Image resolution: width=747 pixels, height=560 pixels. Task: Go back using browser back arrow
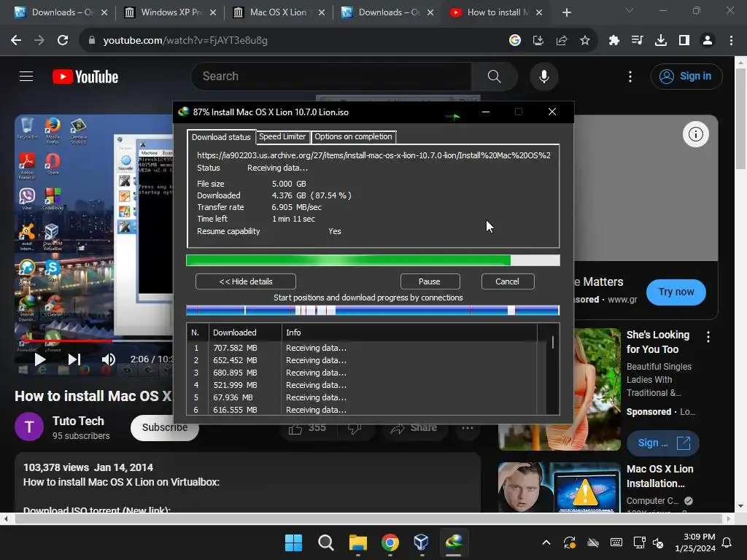[x=16, y=41]
